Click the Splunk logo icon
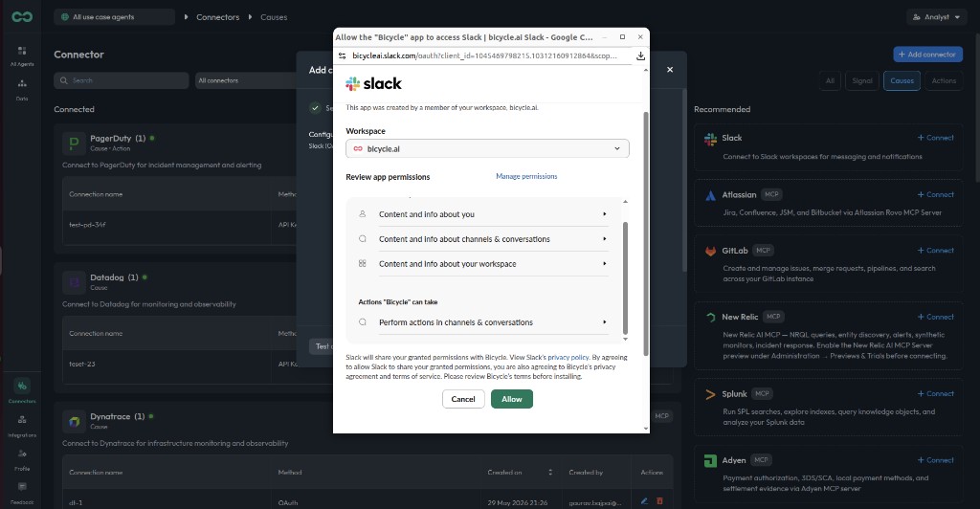This screenshot has width=980, height=509. [x=711, y=395]
